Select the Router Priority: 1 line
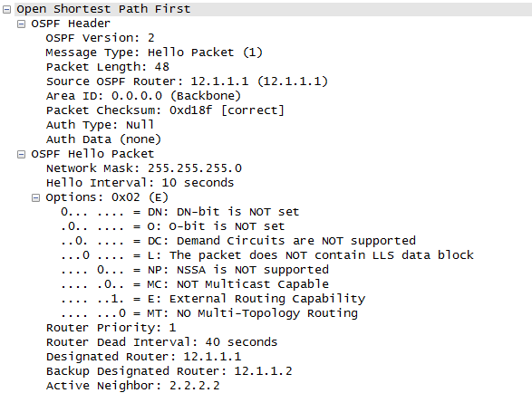The image size is (532, 393). (111, 328)
